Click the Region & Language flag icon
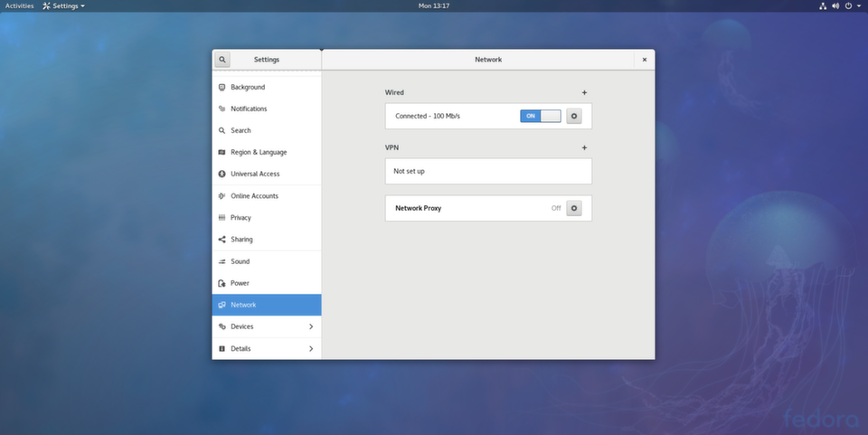The height and width of the screenshot is (435, 868). [222, 152]
